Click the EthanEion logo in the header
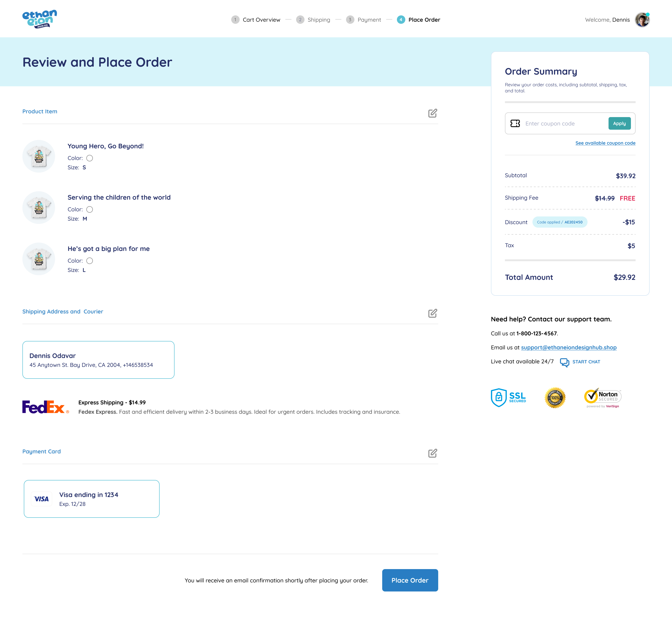Image resolution: width=672 pixels, height=619 pixels. pyautogui.click(x=39, y=19)
